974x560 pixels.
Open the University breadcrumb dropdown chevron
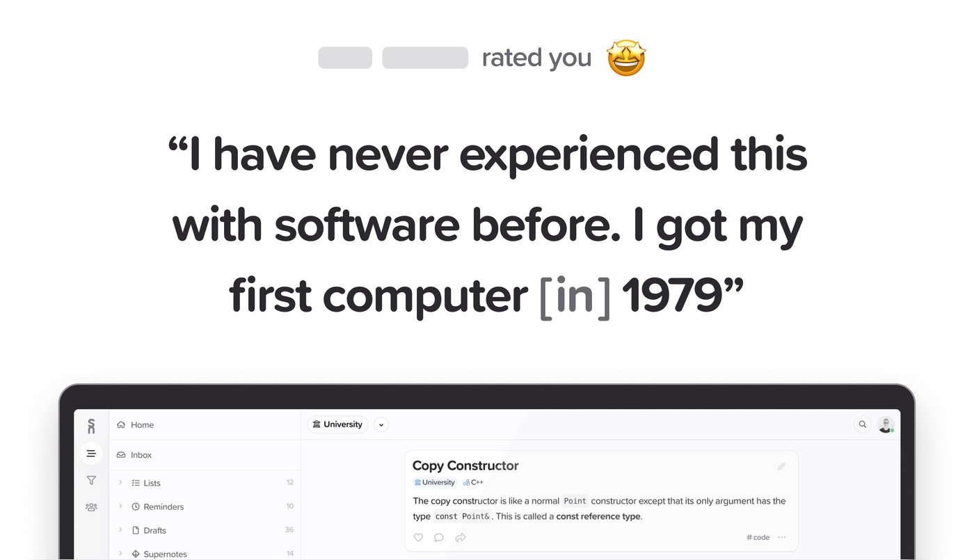381,424
